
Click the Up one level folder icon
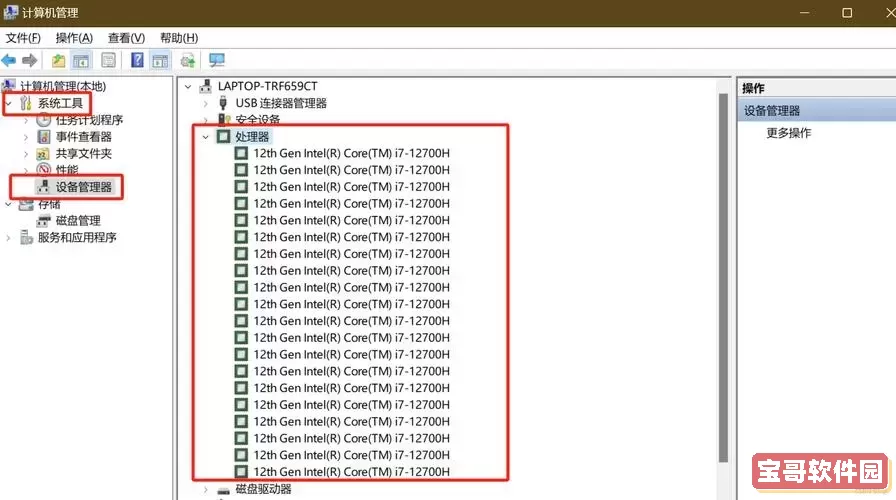coord(58,60)
